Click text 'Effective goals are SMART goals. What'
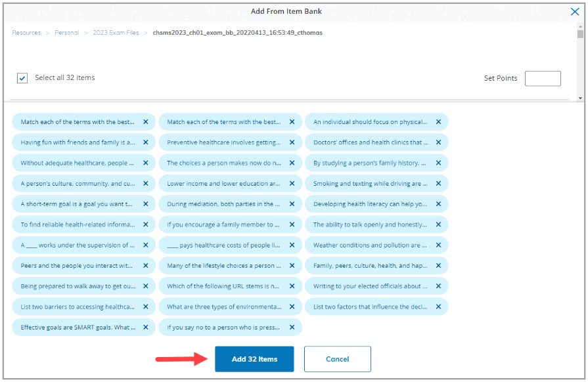588x382 pixels. pos(78,328)
